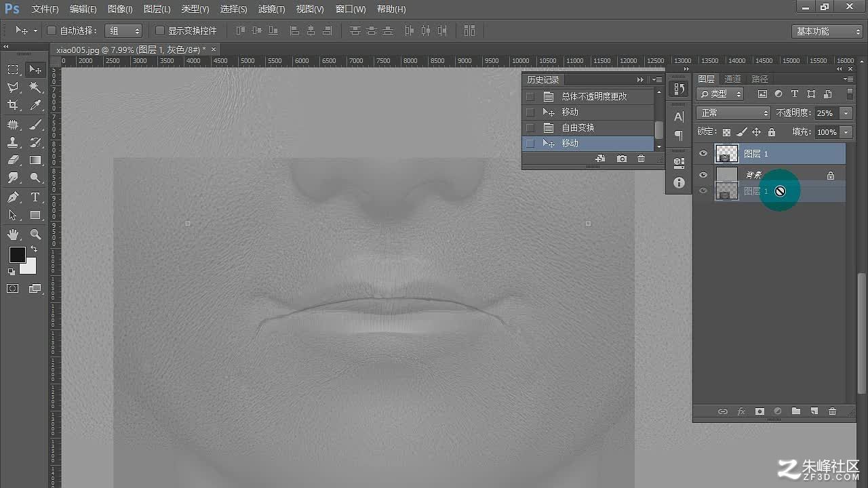868x488 pixels.
Task: Swap foreground and background colors
Action: tap(34, 249)
